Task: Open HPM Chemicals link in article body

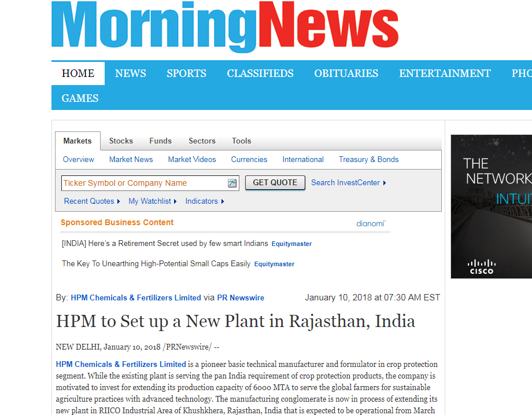Action: (121, 365)
